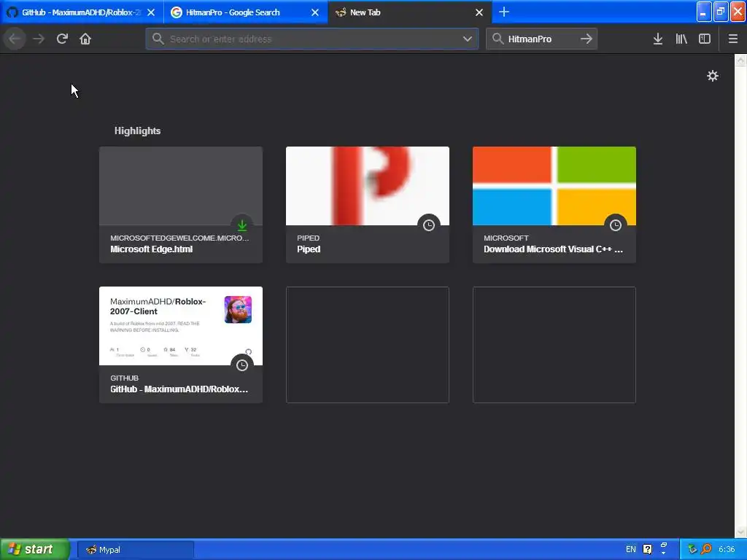
Task: Click the vertical scrollbar up arrow
Action: click(x=740, y=60)
